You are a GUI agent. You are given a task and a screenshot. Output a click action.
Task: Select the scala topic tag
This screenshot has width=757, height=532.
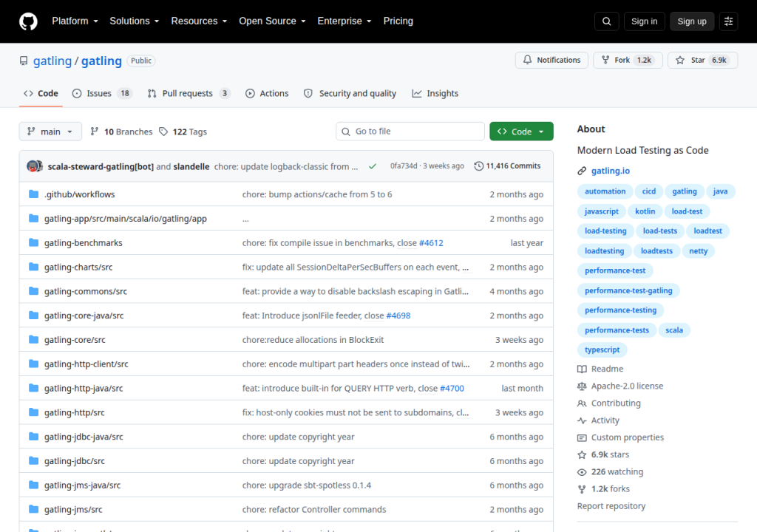(674, 330)
